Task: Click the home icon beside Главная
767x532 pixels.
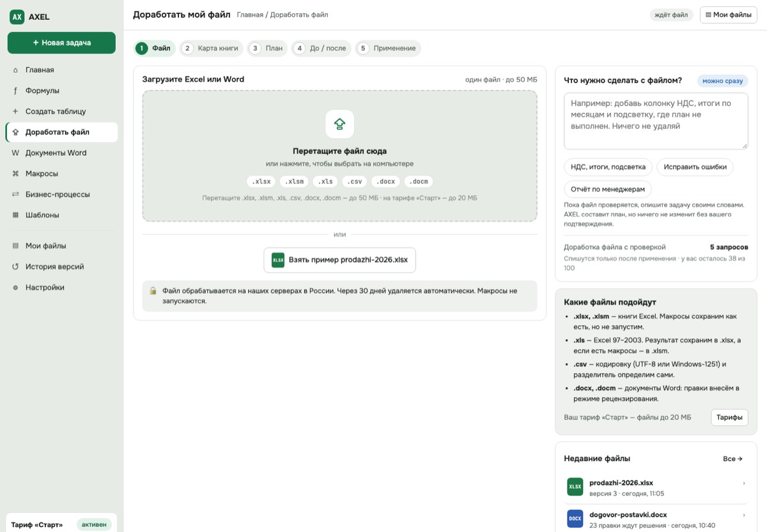Action: point(15,70)
